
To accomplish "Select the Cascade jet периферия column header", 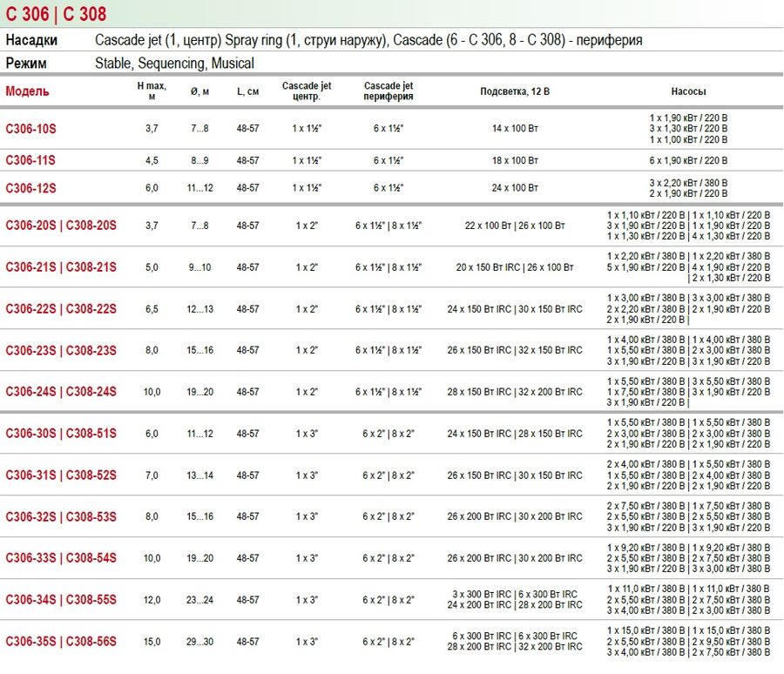I will point(389,91).
